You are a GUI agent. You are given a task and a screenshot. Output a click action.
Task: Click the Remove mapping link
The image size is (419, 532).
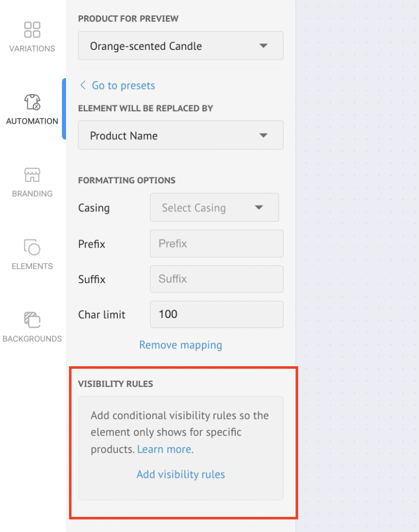[180, 345]
